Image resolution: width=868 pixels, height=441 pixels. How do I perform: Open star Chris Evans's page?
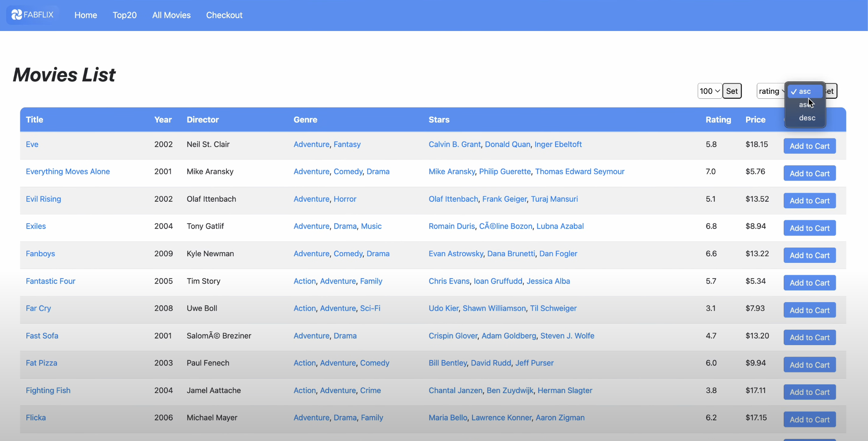click(449, 281)
